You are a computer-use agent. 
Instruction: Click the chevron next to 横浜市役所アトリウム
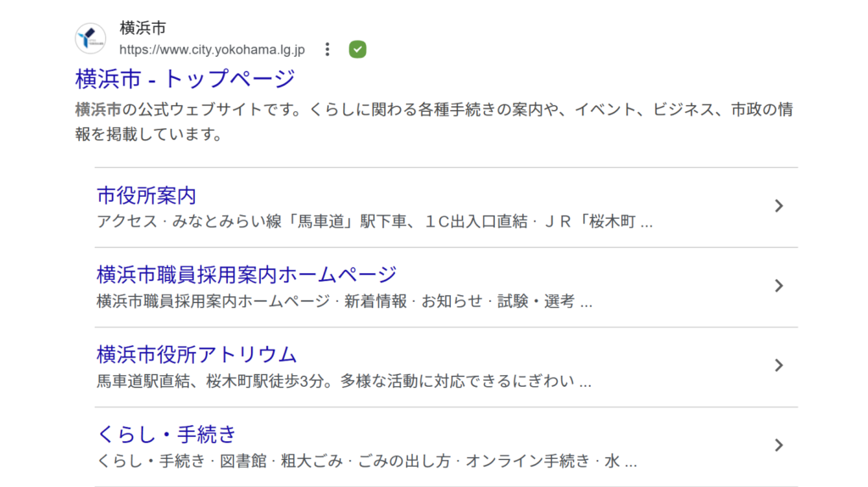pos(779,366)
